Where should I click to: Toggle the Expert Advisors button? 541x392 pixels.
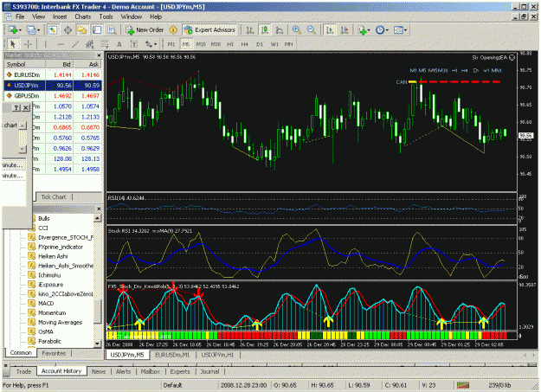[210, 30]
